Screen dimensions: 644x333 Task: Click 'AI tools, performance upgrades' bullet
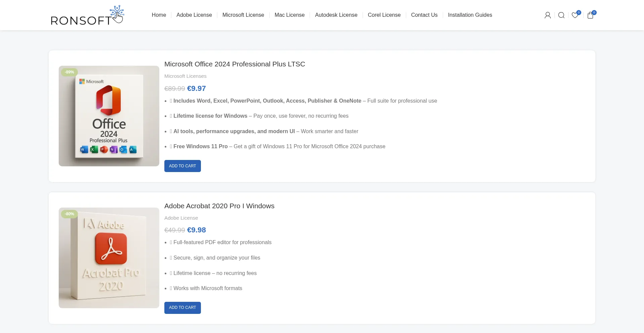[264, 131]
